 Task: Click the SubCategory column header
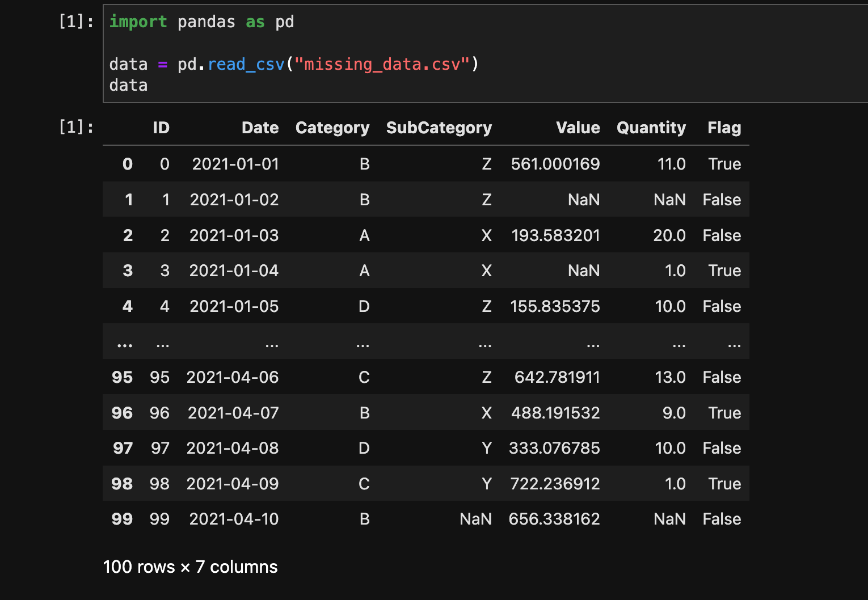tap(439, 128)
